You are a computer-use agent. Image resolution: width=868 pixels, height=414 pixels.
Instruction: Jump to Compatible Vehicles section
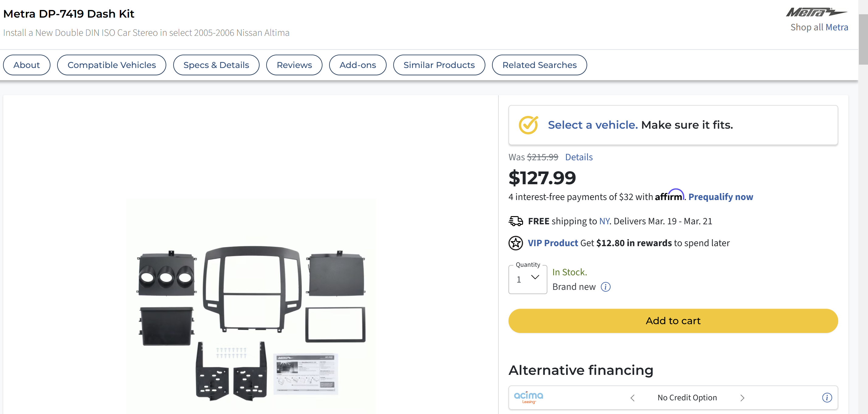(112, 65)
